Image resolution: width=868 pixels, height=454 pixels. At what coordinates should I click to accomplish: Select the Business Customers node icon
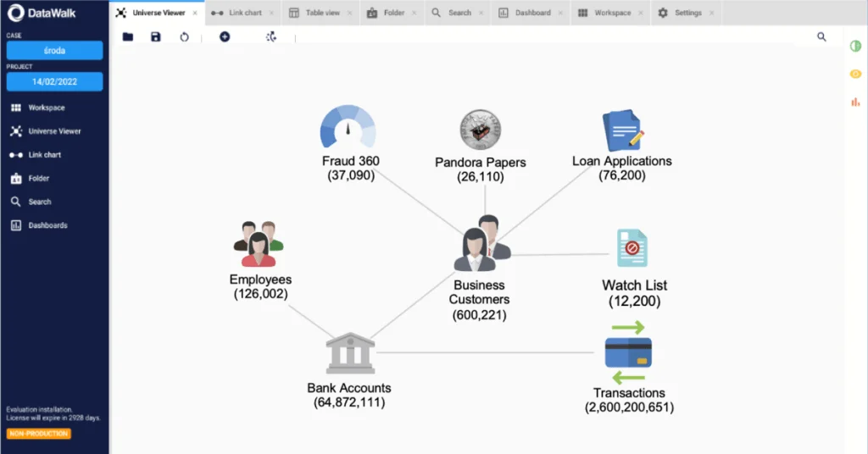(481, 245)
